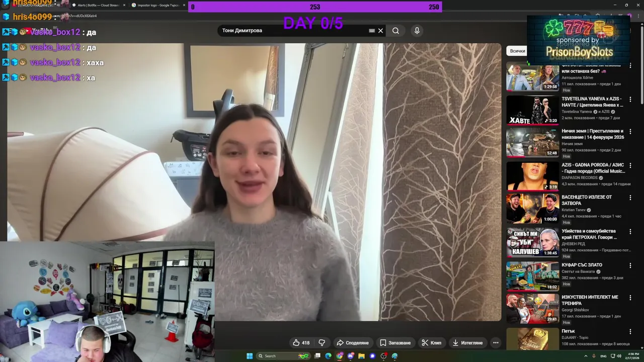Open the Петък by DJAANY video title
The width and height of the screenshot is (644, 362).
pos(568,331)
